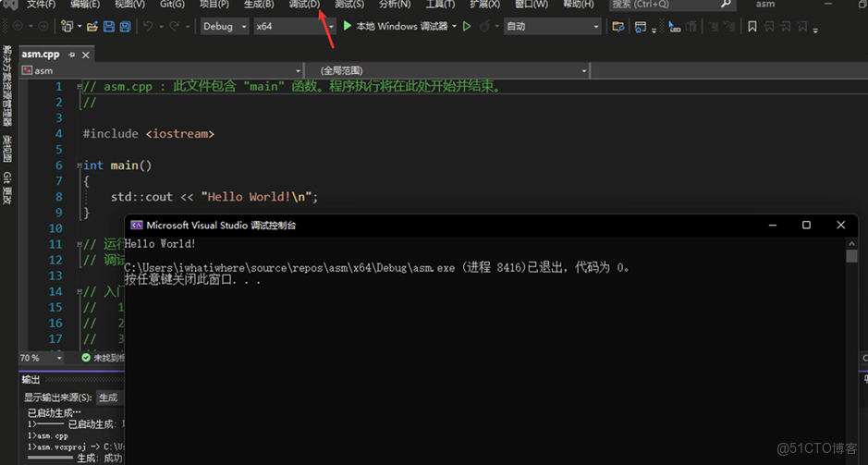The height and width of the screenshot is (465, 868).
Task: Open the 分析(N) menu
Action: coord(395,4)
